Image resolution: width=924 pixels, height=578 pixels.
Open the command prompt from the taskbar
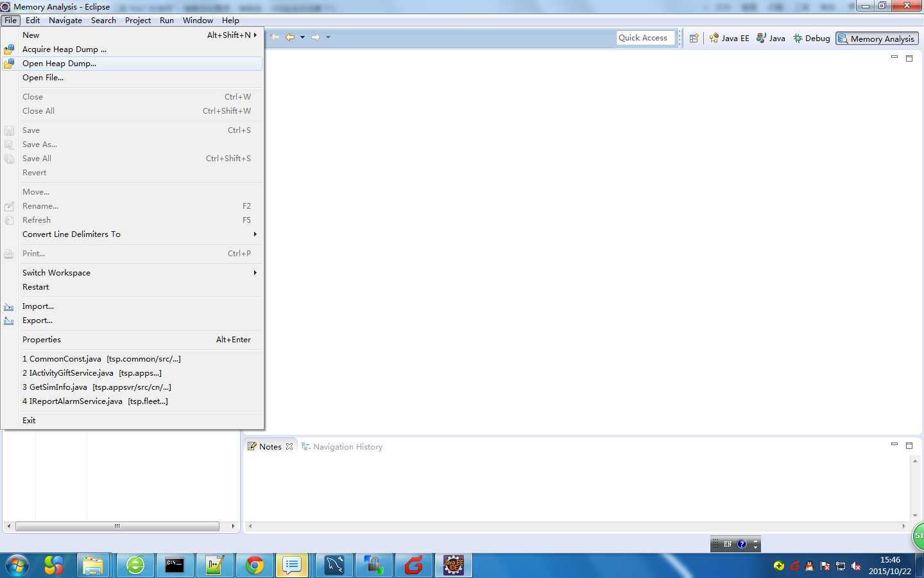pyautogui.click(x=175, y=566)
